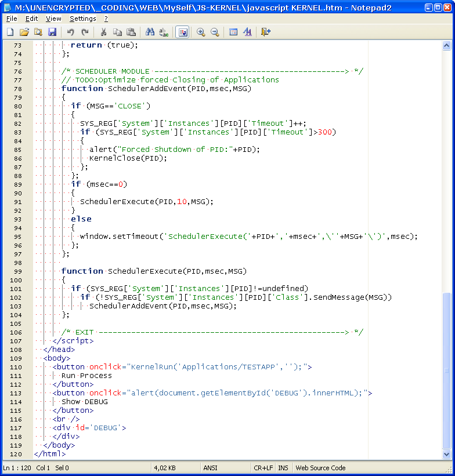Image resolution: width=455 pixels, height=476 pixels.
Task: Click the Timeout']>300 condition line
Action: (208, 132)
